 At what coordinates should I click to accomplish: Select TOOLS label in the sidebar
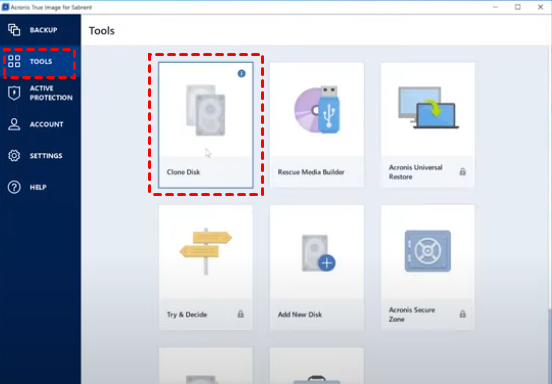(x=41, y=61)
